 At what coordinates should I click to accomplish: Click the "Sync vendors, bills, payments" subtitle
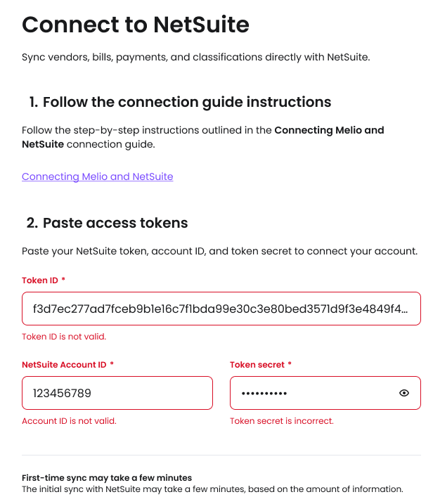[x=195, y=57]
